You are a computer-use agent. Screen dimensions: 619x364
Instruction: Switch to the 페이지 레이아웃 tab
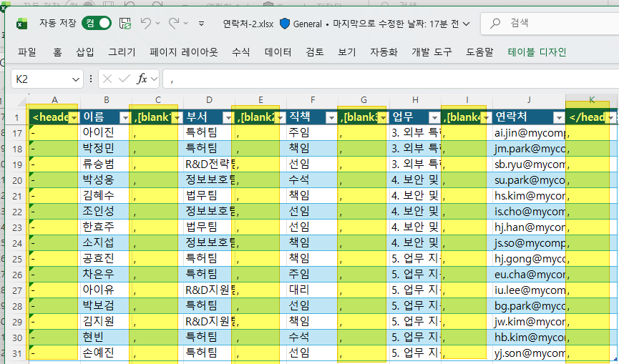coord(184,52)
